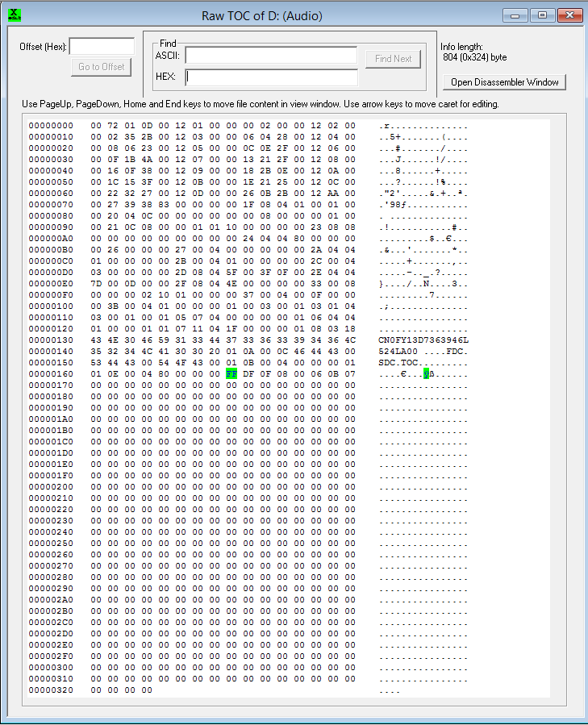This screenshot has width=588, height=725.
Task: Click the 3B byte in row 00000100
Action: click(x=113, y=306)
